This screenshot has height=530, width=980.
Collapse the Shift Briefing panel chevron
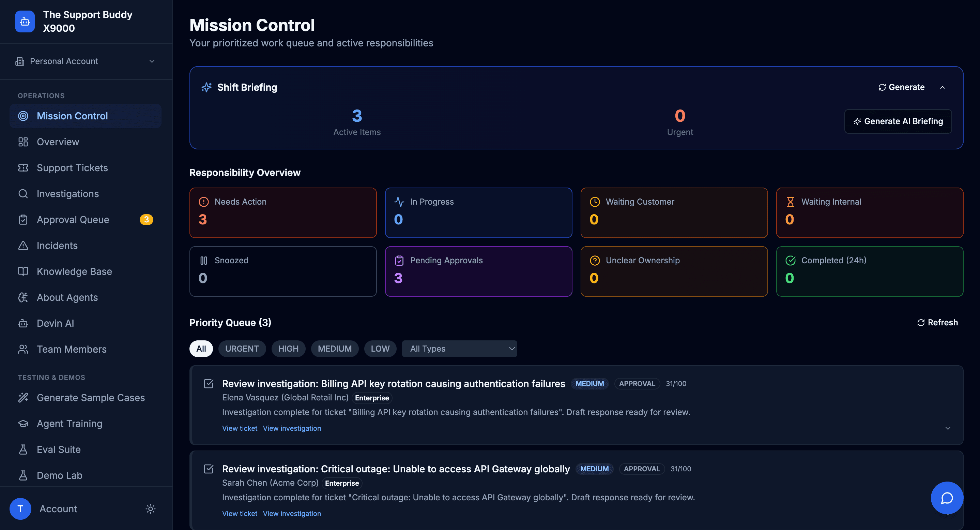pyautogui.click(x=942, y=87)
